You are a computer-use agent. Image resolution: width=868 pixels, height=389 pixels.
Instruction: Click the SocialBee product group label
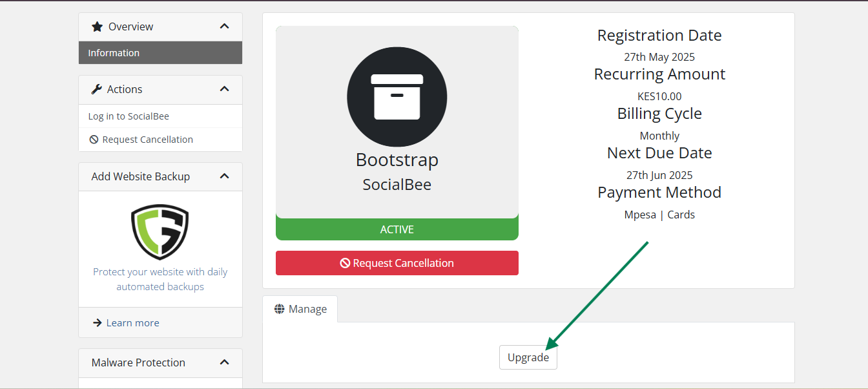tap(397, 185)
